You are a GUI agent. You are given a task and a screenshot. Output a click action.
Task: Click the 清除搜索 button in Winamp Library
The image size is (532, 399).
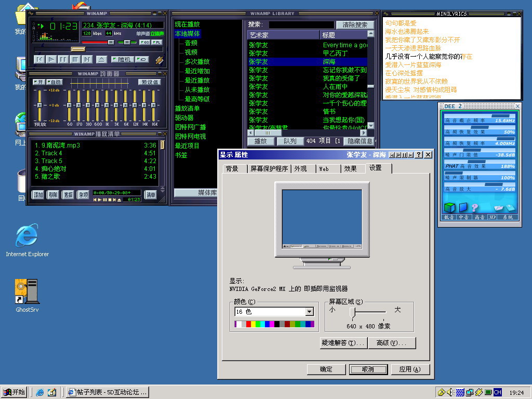click(x=355, y=25)
